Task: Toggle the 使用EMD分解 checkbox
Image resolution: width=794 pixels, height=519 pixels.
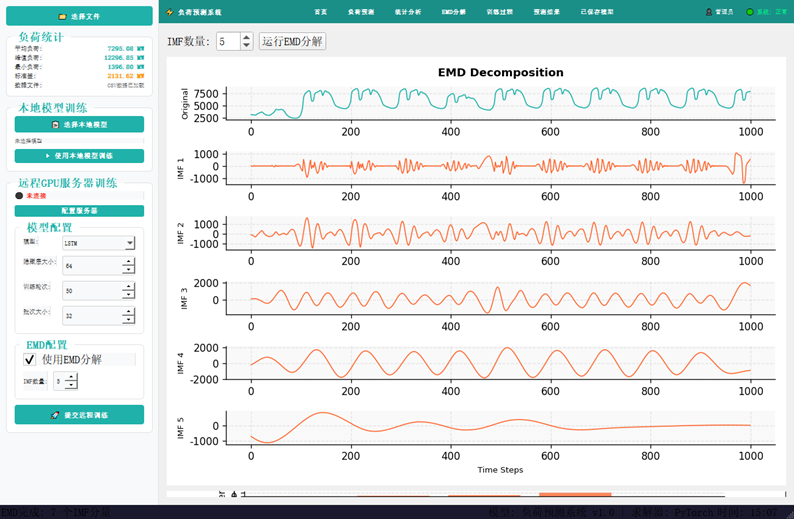Action: click(x=29, y=360)
